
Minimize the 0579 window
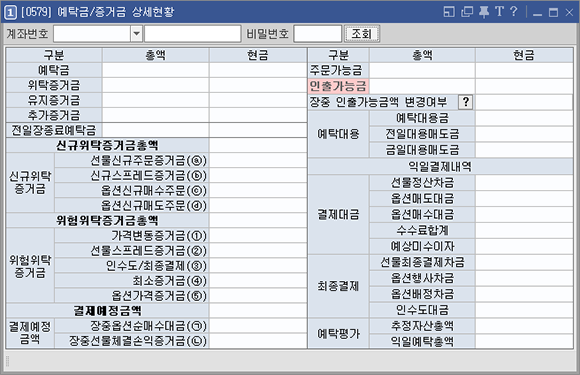[537, 13]
